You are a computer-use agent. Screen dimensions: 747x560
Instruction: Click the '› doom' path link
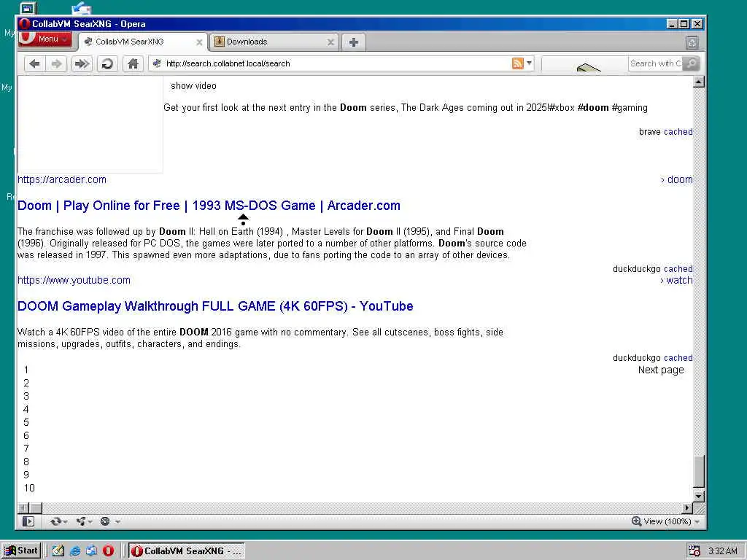pos(676,179)
